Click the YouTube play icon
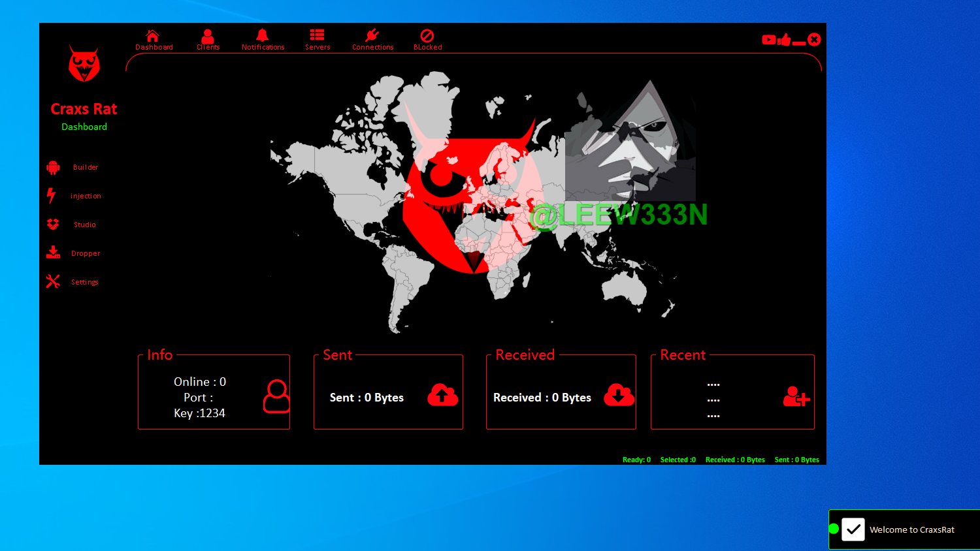 tap(768, 40)
